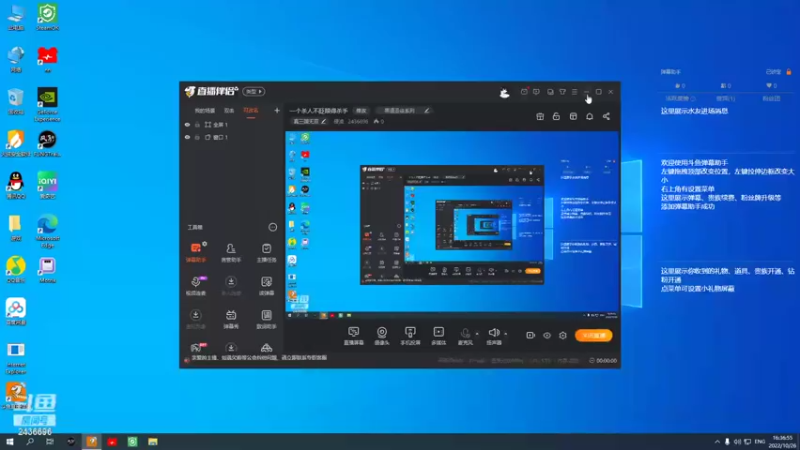This screenshot has height=450, width=800.
Task: Open GeForce Experience desktop shortcut
Action: coord(47,104)
